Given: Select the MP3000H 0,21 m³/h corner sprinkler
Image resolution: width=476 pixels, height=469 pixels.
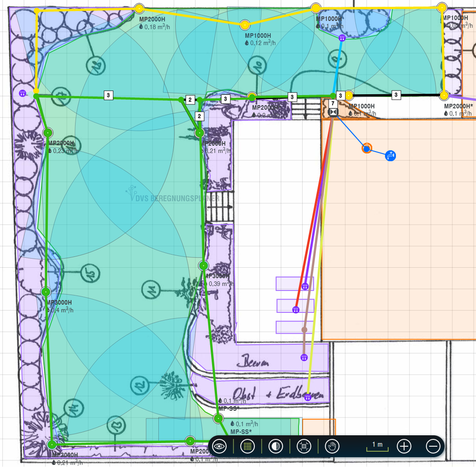Looking at the screenshot, I should 52,445.
